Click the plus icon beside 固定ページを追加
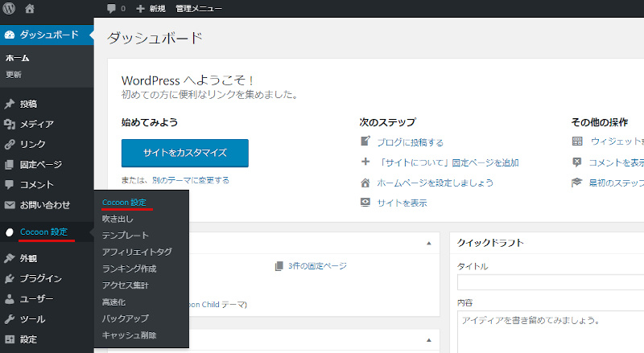The height and width of the screenshot is (353, 644). (365, 162)
